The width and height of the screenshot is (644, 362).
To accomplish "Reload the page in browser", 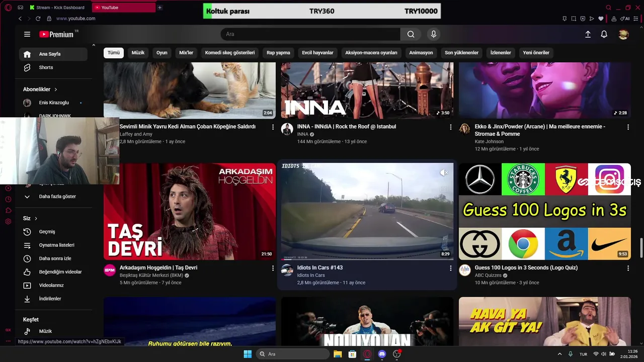I will (38, 19).
